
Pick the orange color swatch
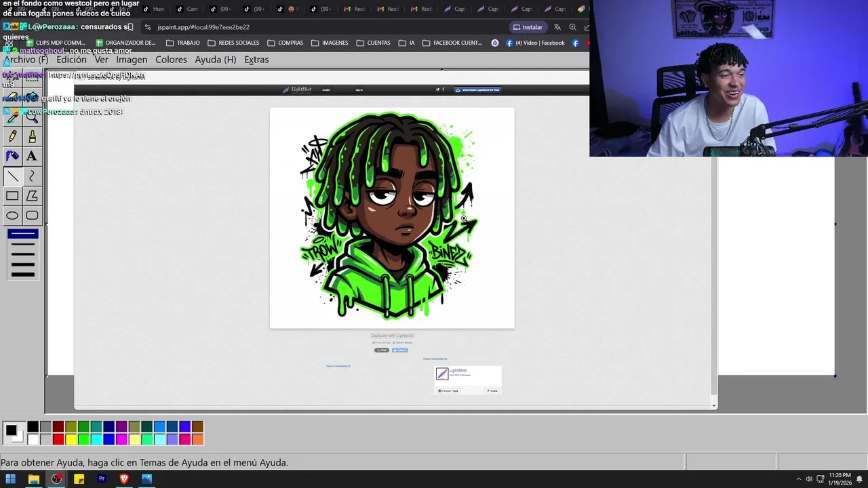point(197,439)
